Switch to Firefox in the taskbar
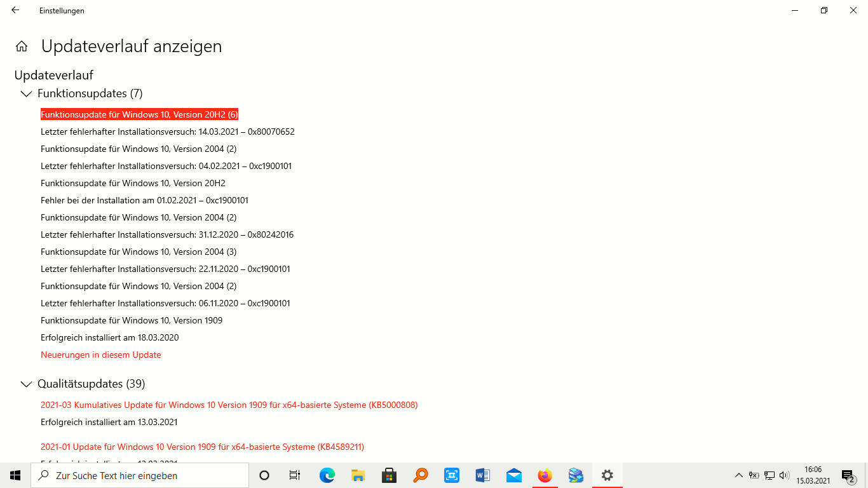 [x=545, y=475]
